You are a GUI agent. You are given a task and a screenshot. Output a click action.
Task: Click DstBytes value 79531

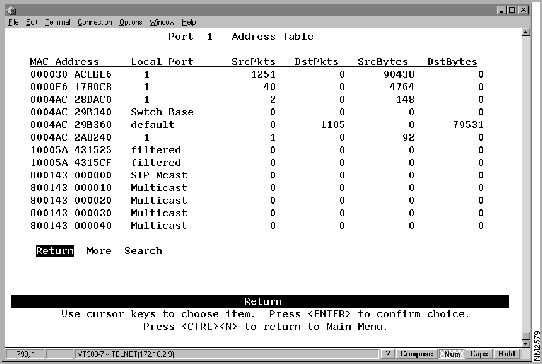pyautogui.click(x=468, y=124)
